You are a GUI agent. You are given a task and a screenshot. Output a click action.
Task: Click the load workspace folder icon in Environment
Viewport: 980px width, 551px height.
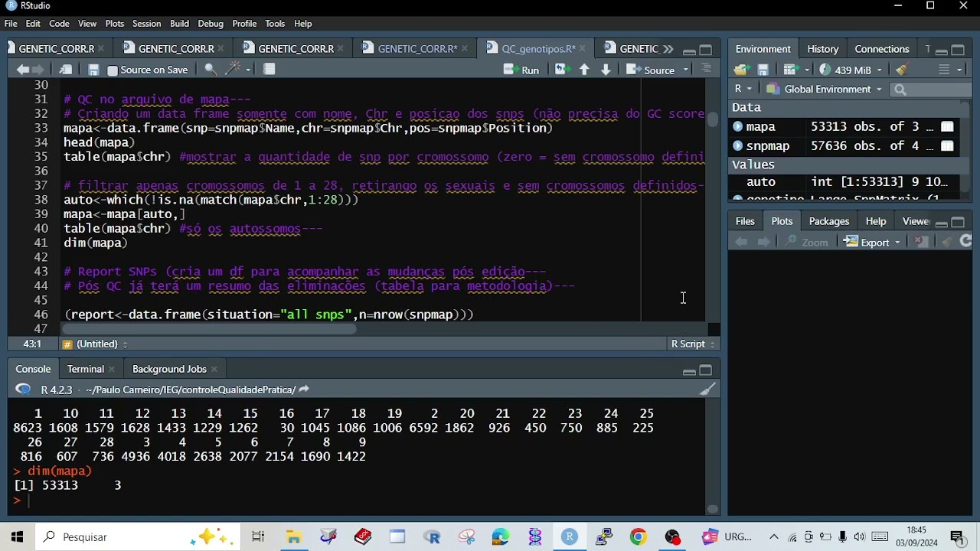741,70
